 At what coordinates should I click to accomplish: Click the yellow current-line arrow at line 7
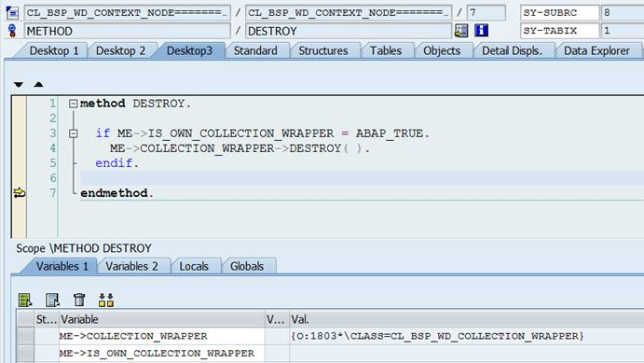click(20, 193)
